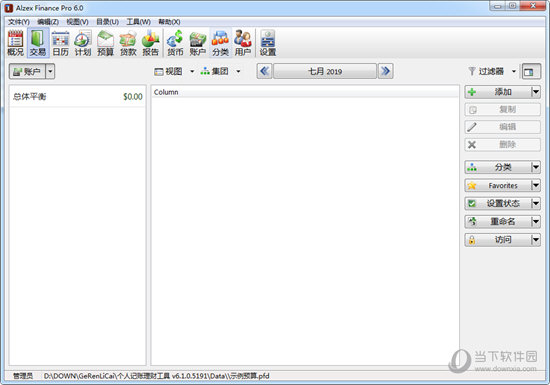
Task: Open the 目录(U) menu
Action: [x=107, y=22]
